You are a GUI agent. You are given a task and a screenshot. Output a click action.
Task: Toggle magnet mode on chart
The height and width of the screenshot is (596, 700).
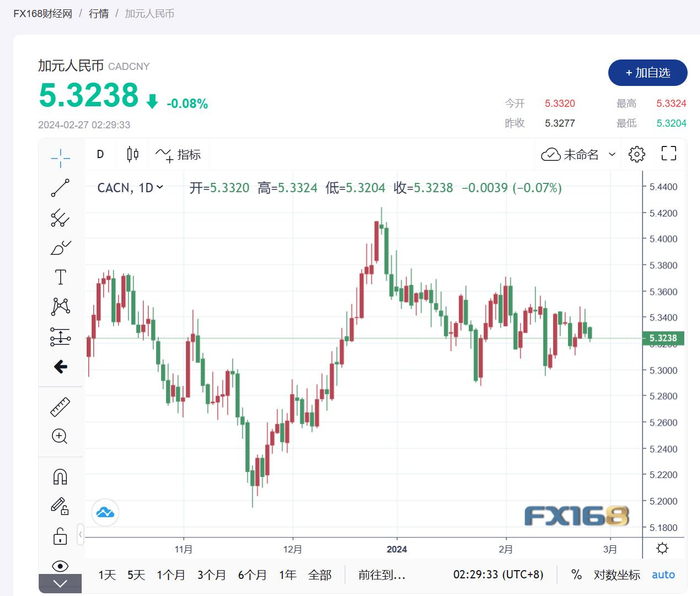60,476
